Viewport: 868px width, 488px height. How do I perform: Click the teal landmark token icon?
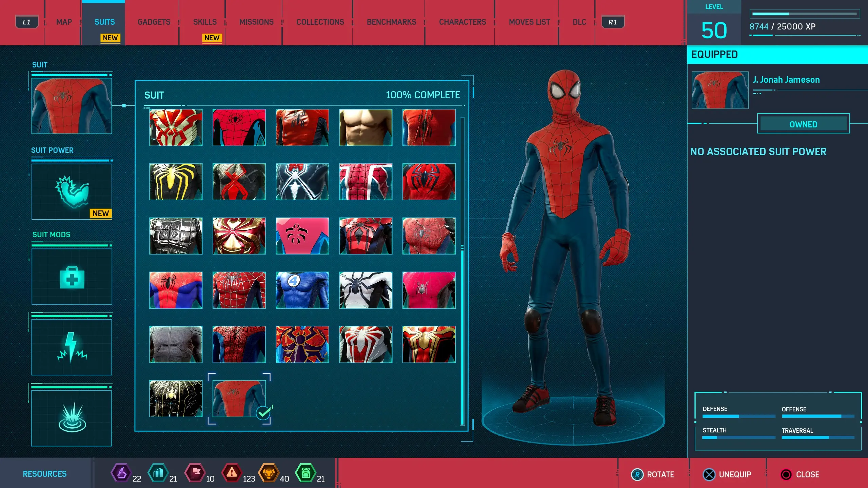pos(158,473)
